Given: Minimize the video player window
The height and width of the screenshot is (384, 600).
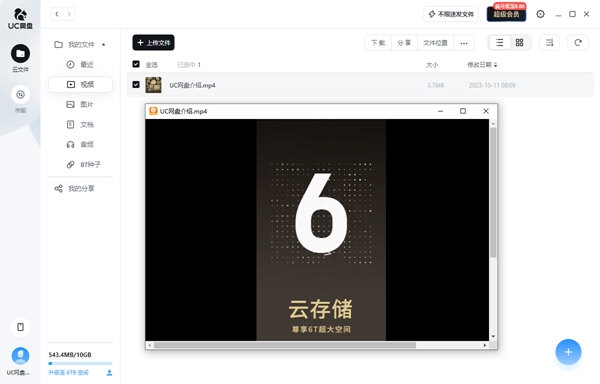Looking at the screenshot, I should click(440, 111).
